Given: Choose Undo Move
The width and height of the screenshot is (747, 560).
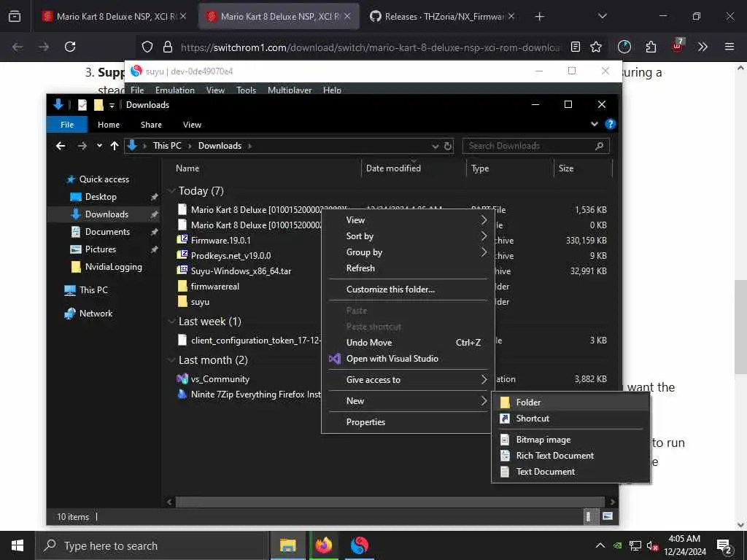Looking at the screenshot, I should tap(409, 343).
